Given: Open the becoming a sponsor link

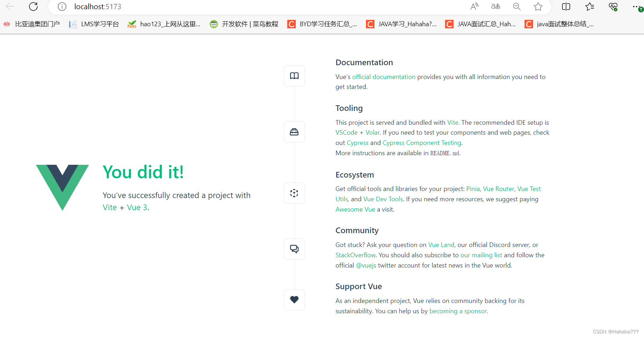Looking at the screenshot, I should click(x=458, y=311).
